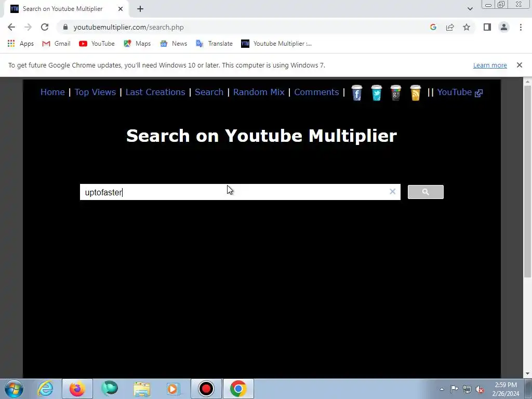Bookmark this tab with the star
This screenshot has height=399, width=532.
click(467, 27)
